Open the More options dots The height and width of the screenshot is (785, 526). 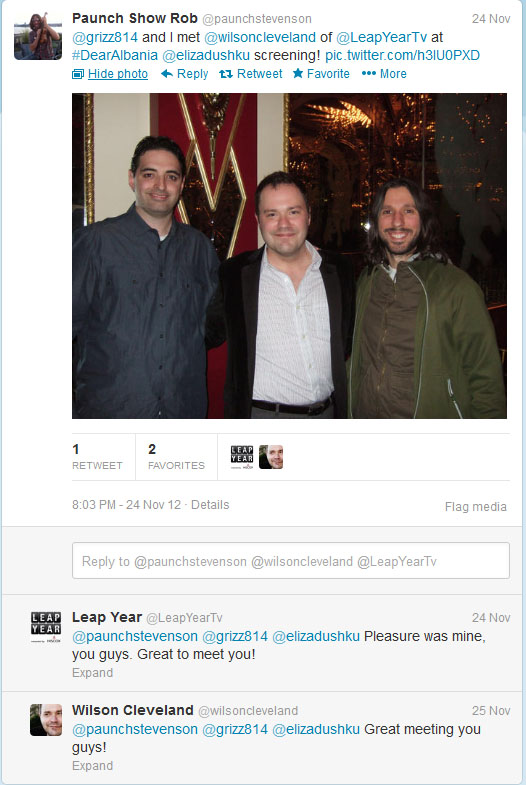pos(369,74)
